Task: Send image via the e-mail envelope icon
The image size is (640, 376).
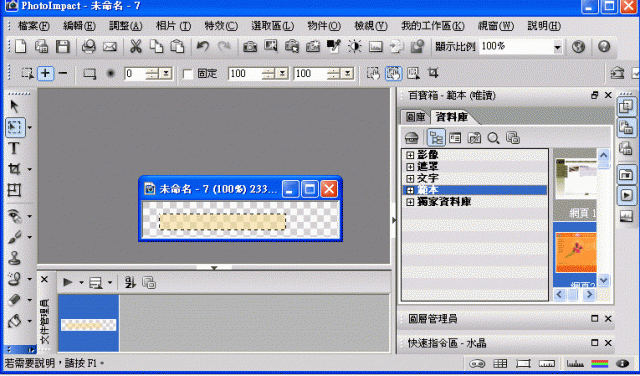Action: click(x=110, y=47)
